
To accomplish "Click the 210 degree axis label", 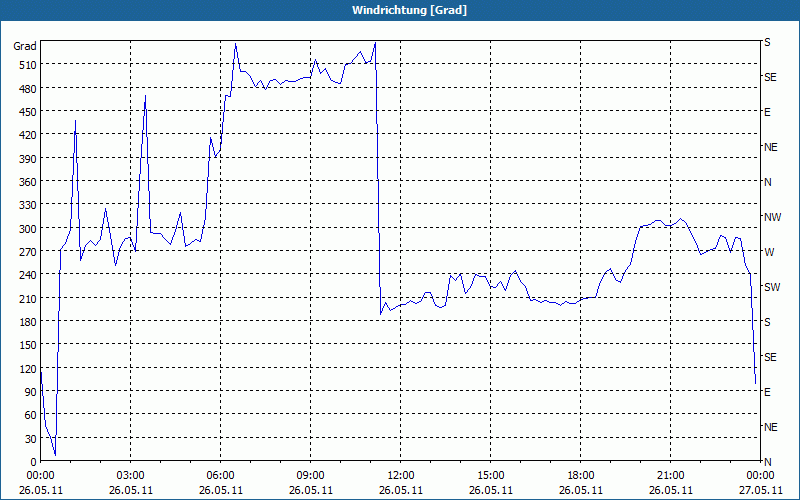I will (28, 298).
